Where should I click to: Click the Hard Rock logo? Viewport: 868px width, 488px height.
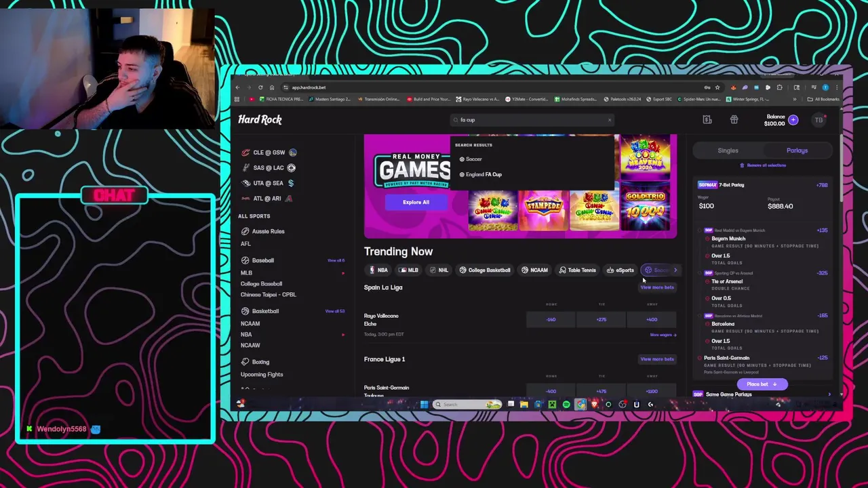(260, 119)
